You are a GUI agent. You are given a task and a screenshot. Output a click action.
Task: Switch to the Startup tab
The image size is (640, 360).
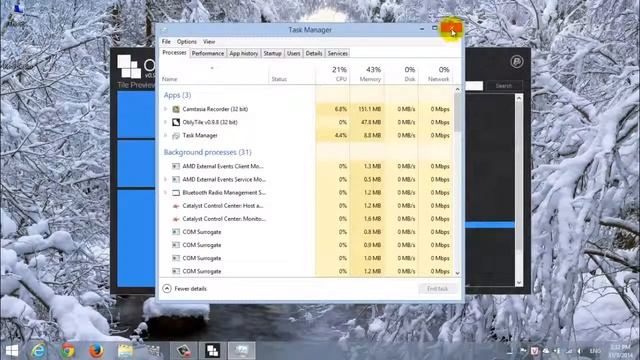click(272, 53)
